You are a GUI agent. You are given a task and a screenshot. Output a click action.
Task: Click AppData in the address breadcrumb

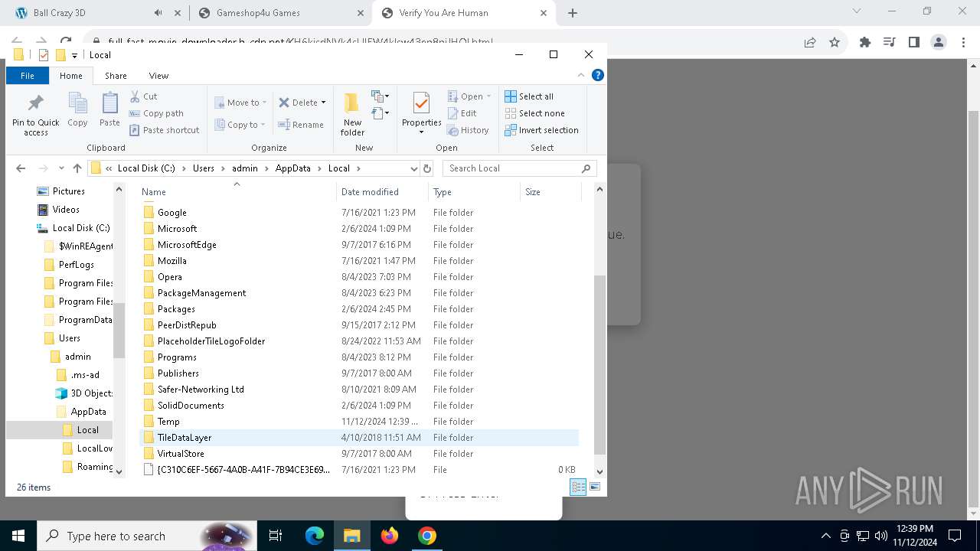point(293,168)
